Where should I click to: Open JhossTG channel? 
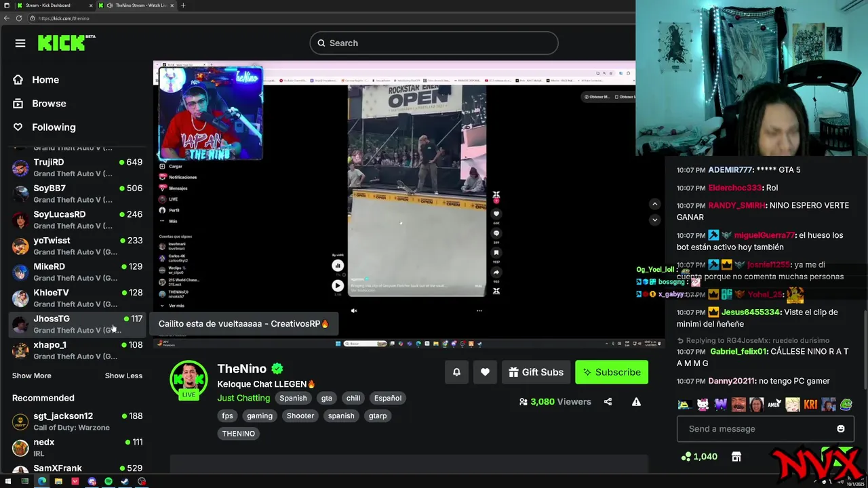(77, 324)
